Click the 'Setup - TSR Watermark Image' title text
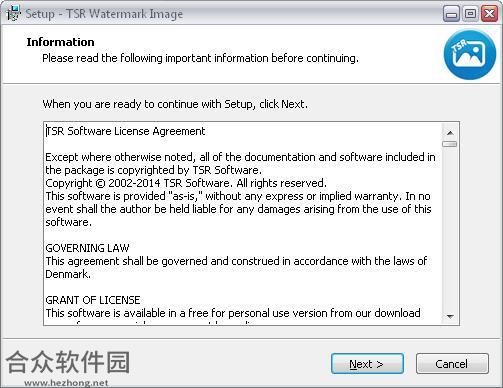This screenshot has width=503, height=388. (104, 14)
